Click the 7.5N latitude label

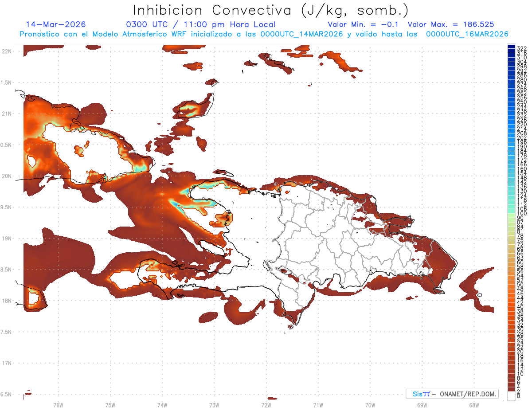(7, 332)
